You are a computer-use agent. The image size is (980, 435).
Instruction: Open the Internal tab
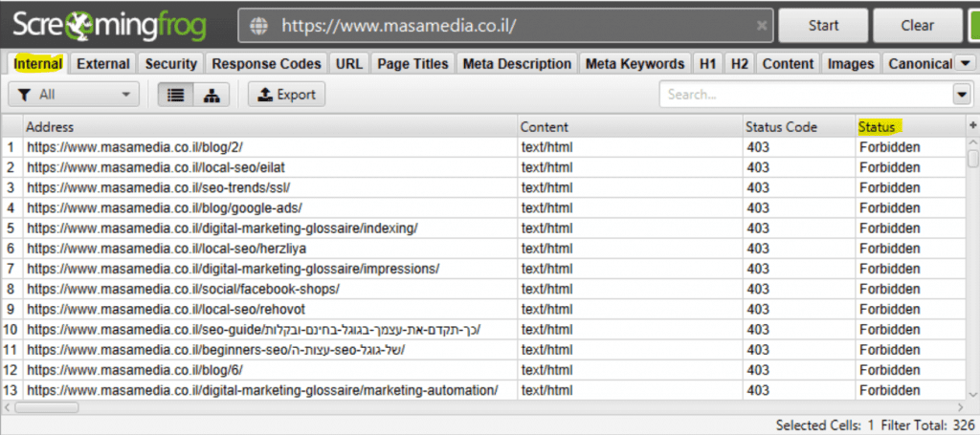click(38, 64)
